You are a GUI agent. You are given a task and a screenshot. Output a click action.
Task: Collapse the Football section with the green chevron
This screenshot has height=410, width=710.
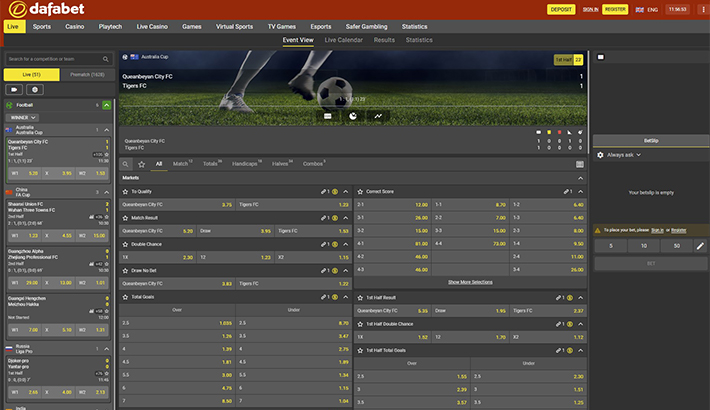click(106, 105)
